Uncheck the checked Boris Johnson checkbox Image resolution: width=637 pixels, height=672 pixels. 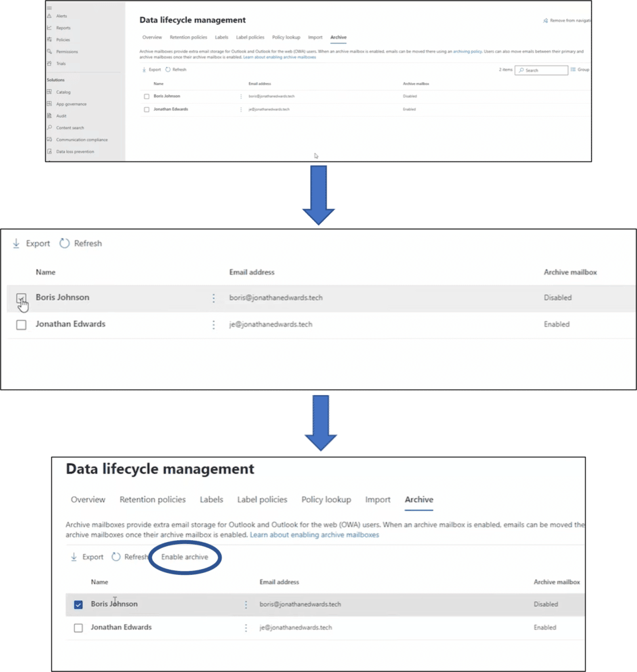coord(78,604)
